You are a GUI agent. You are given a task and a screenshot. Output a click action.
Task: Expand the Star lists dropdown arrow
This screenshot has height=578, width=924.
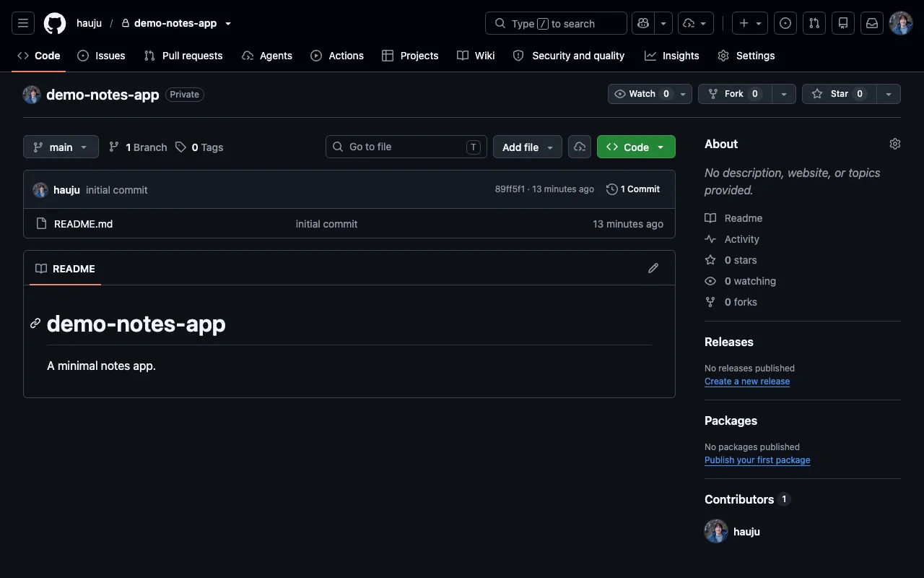click(889, 94)
